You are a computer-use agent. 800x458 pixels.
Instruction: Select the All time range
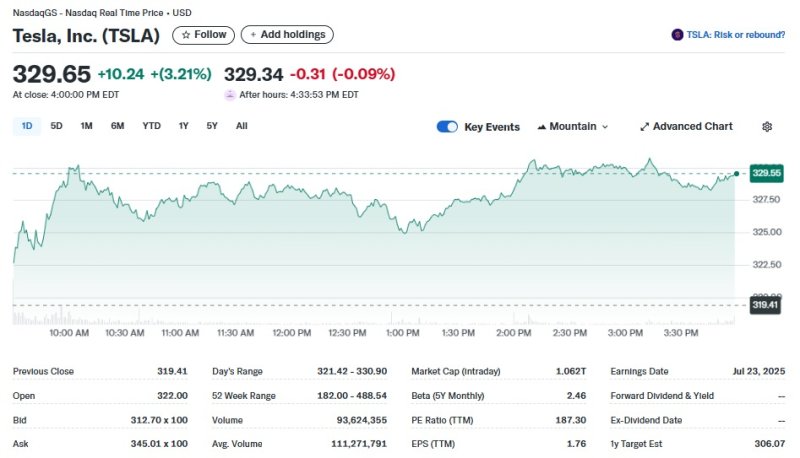(242, 126)
